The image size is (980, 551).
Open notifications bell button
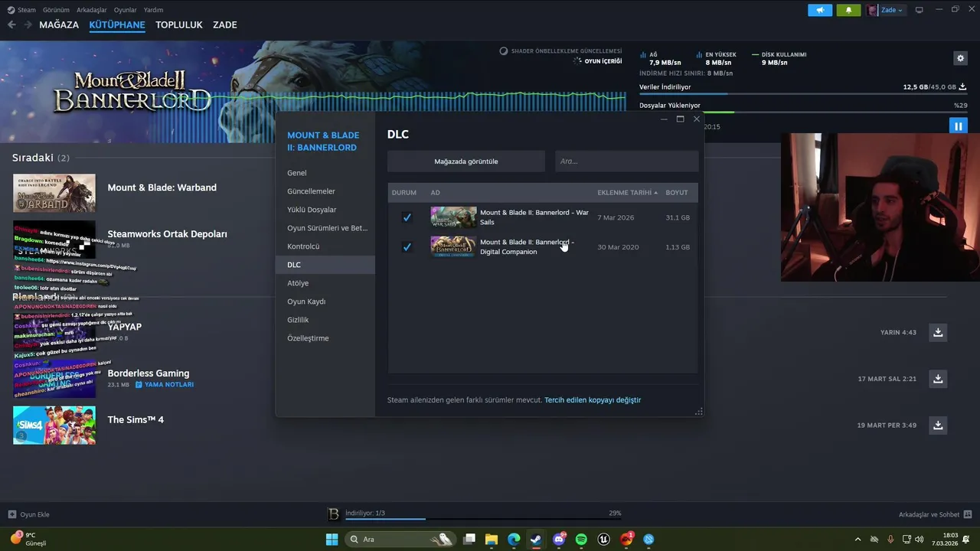(x=848, y=10)
